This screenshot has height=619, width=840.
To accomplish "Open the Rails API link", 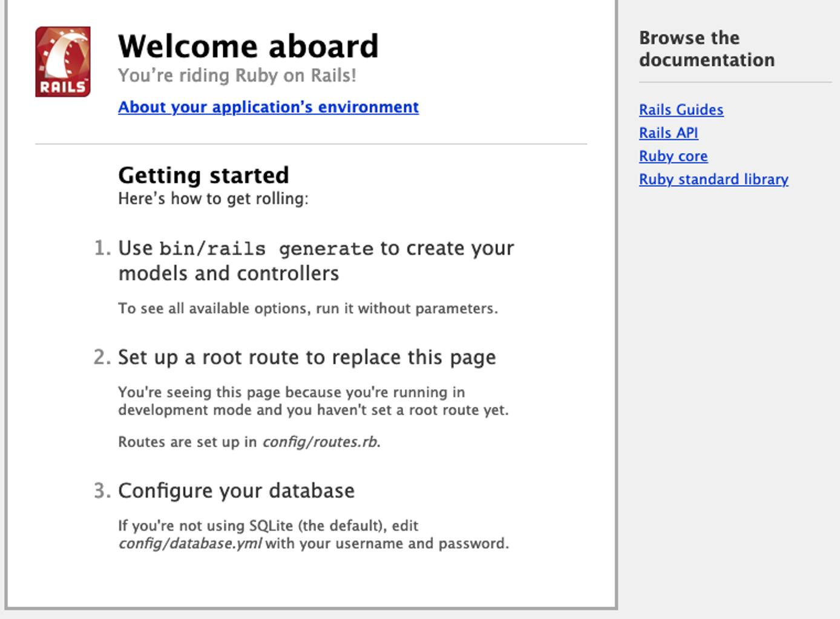I will 668,133.
